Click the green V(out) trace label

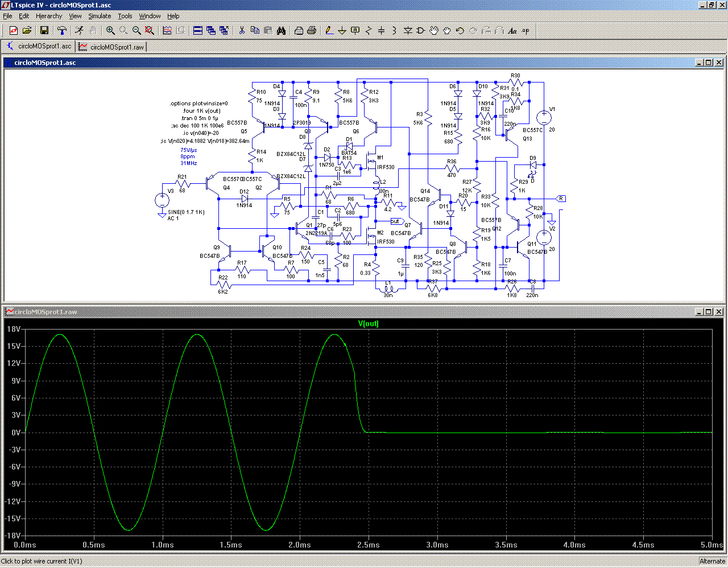coord(368,323)
